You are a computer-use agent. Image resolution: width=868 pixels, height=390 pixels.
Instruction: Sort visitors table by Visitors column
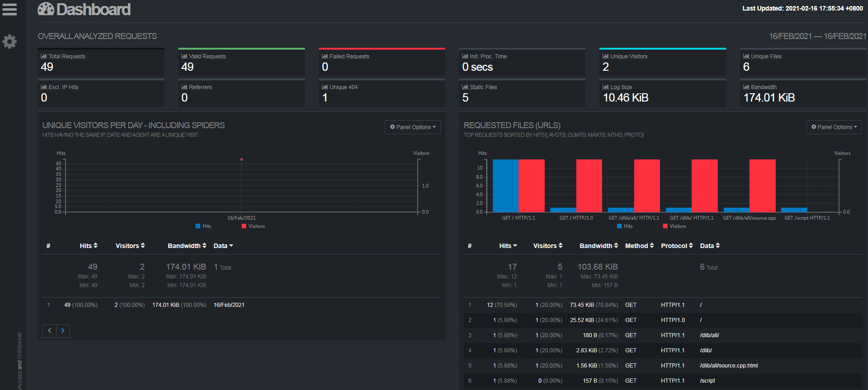pos(130,246)
